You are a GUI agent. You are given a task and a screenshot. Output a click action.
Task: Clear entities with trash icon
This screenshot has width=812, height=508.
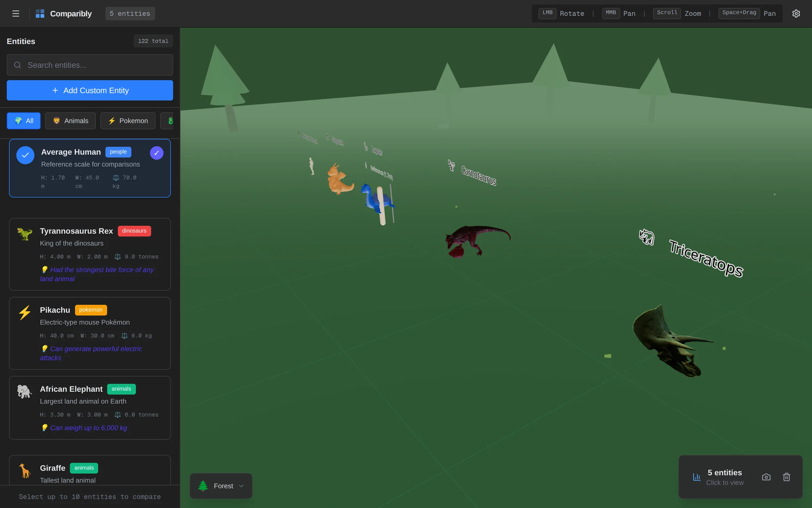point(787,477)
